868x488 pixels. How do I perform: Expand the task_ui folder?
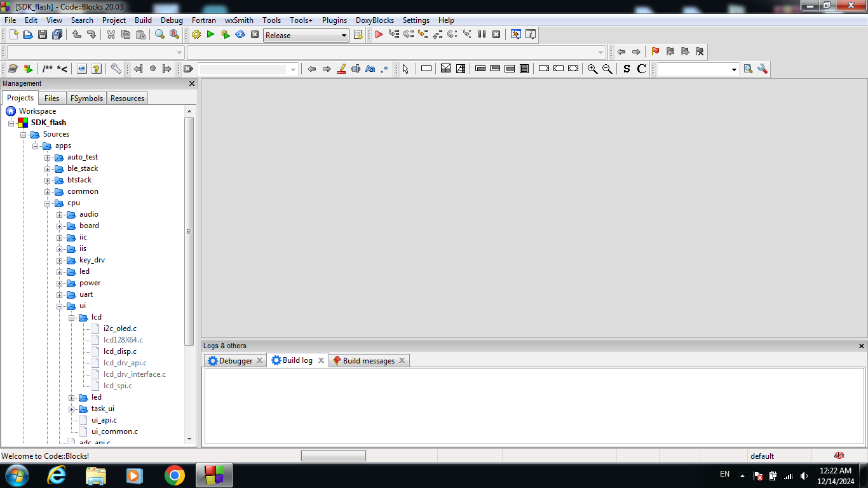click(x=72, y=409)
